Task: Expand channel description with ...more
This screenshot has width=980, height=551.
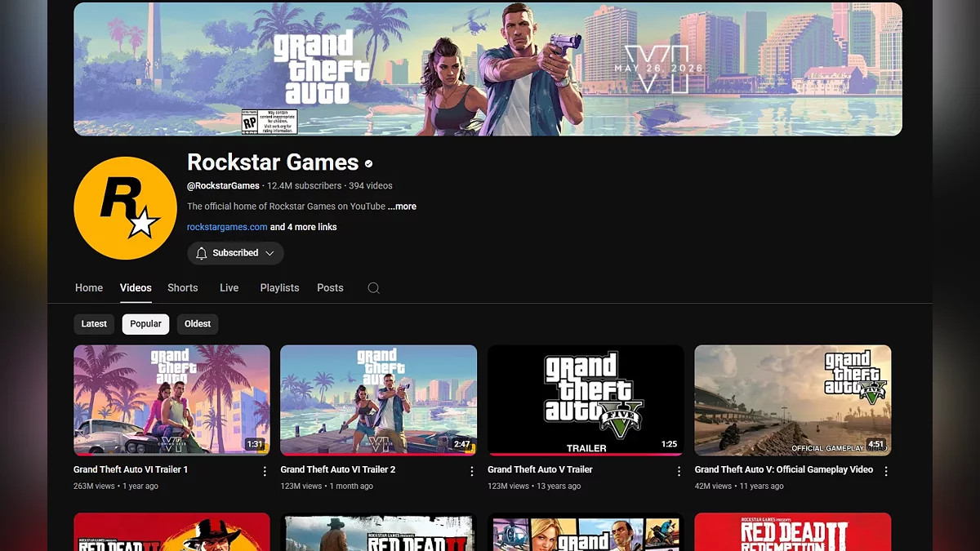Action: [x=402, y=207]
